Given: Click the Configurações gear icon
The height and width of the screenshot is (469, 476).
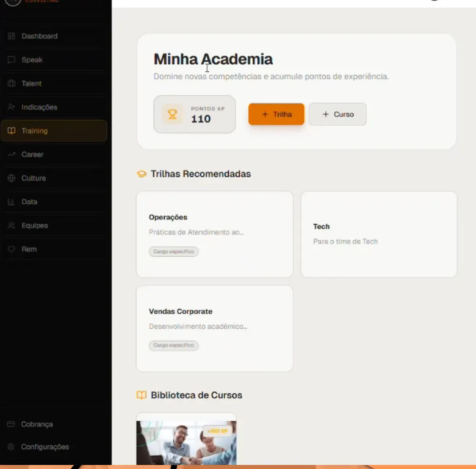Looking at the screenshot, I should [x=11, y=447].
